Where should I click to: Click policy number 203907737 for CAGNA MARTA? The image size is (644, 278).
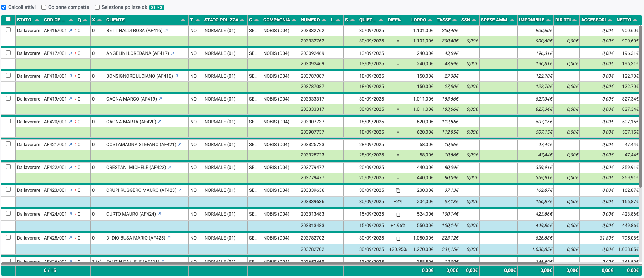(x=313, y=122)
